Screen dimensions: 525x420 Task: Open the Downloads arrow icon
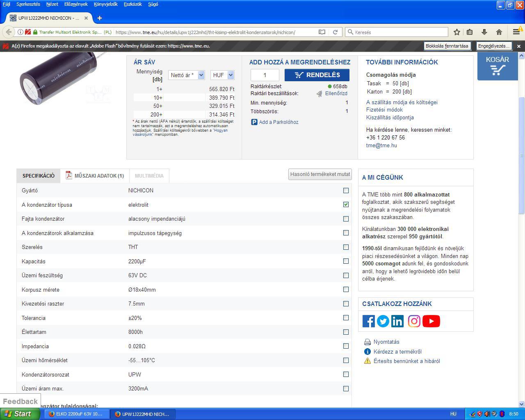484,32
